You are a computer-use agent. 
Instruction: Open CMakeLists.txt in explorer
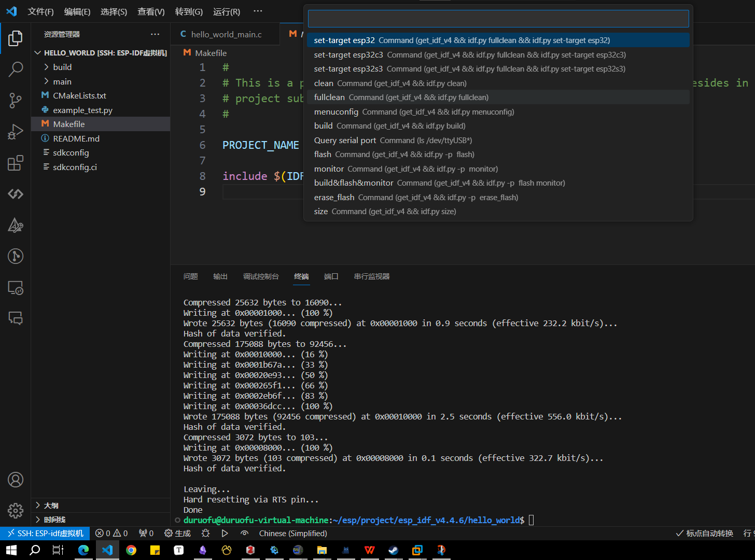point(101,95)
